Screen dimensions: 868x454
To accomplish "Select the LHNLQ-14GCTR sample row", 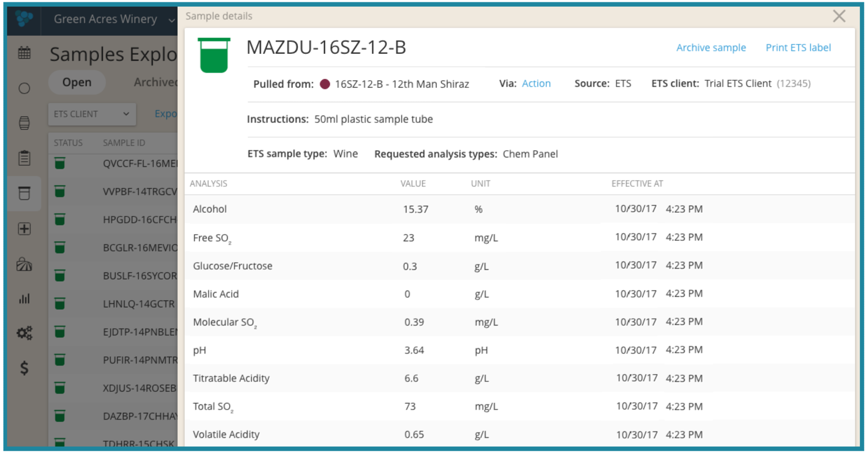I will [138, 304].
